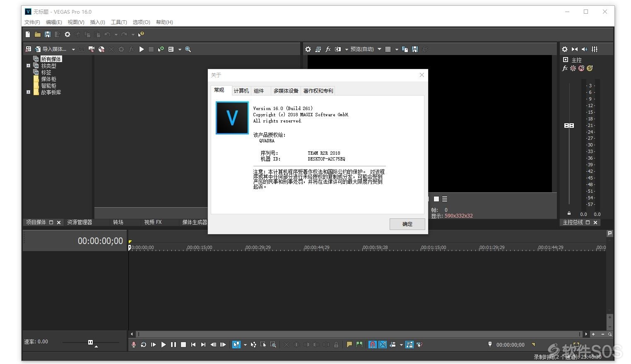Switch to 著作权和专利 tab

click(318, 91)
